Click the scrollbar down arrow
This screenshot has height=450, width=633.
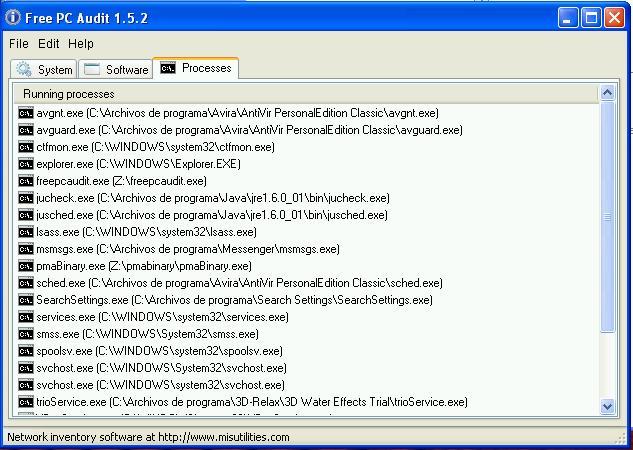pyautogui.click(x=608, y=406)
